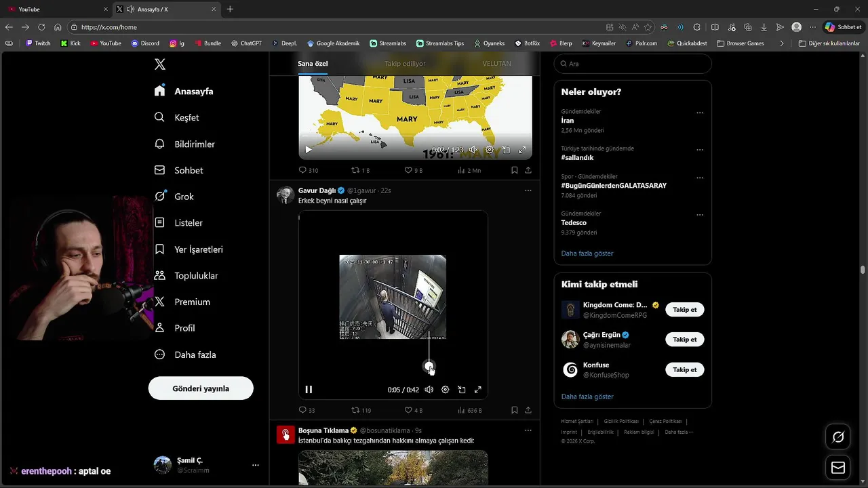Open options for the Tedesco trend
The width and height of the screenshot is (868, 488).
click(x=700, y=215)
